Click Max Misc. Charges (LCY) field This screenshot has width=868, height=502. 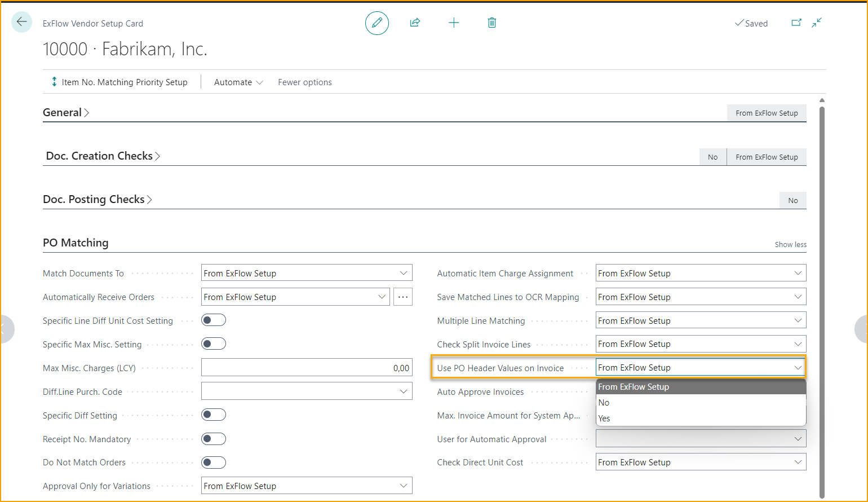pos(307,368)
